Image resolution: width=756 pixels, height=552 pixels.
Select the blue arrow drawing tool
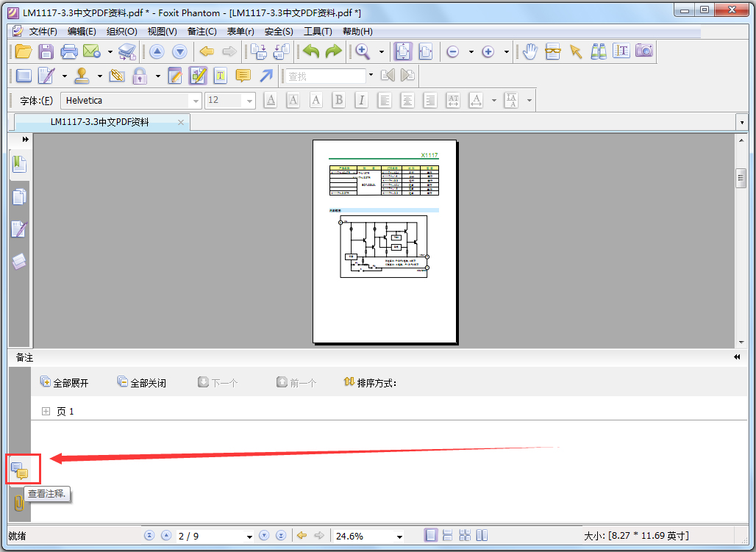coord(266,76)
